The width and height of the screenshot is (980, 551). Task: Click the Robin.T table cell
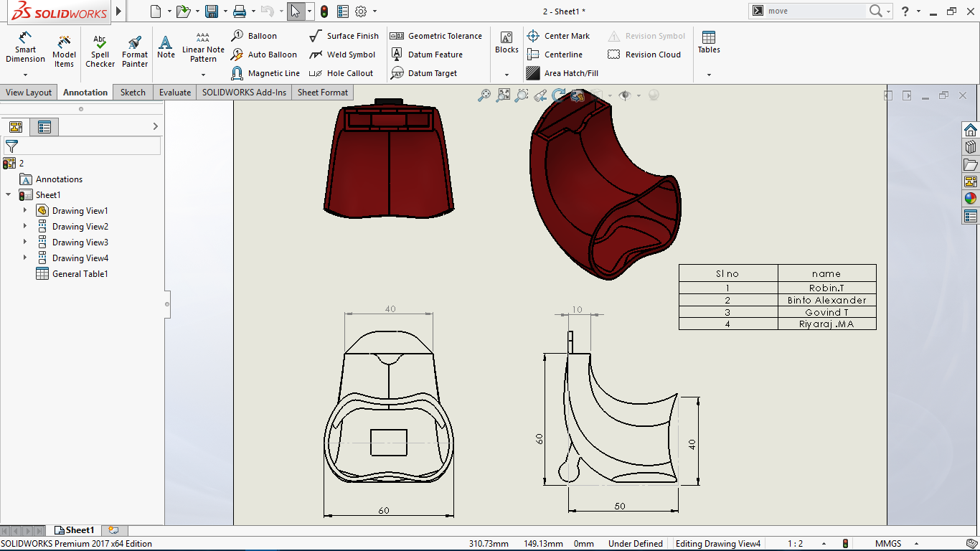pos(826,288)
